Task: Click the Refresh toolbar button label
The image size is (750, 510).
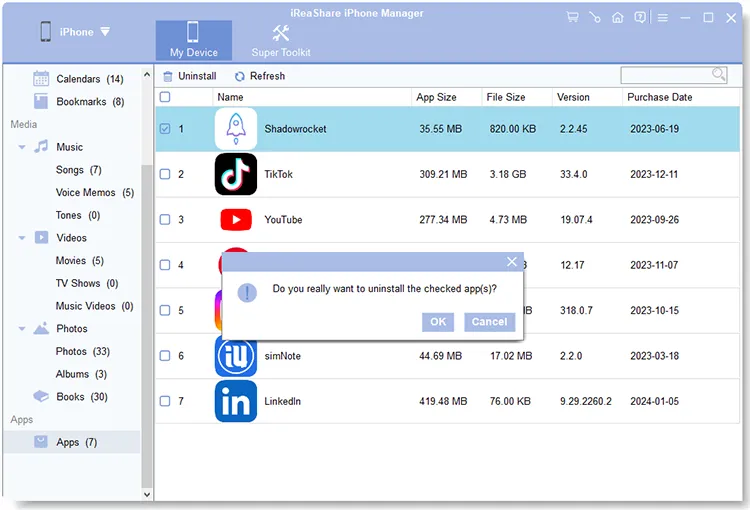Action: (x=267, y=76)
